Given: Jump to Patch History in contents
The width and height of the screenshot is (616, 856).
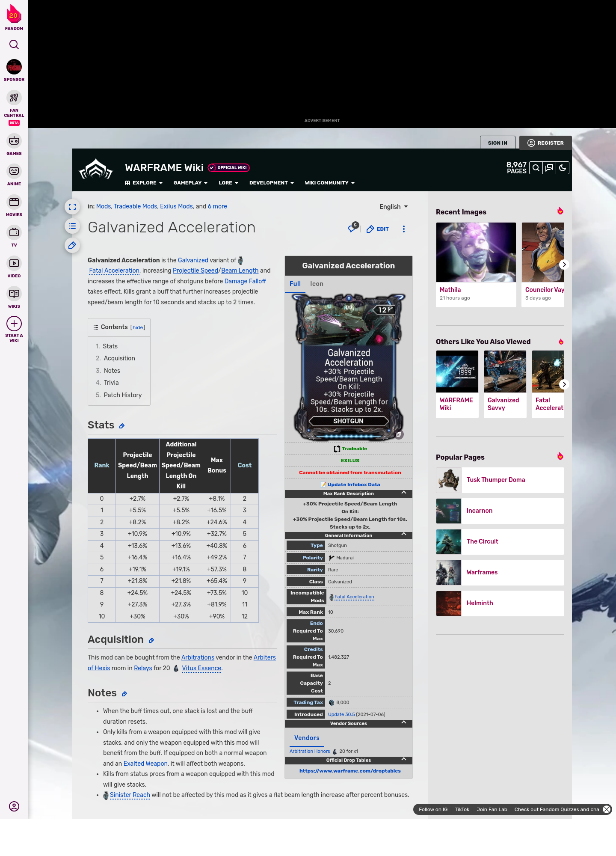Looking at the screenshot, I should [123, 395].
